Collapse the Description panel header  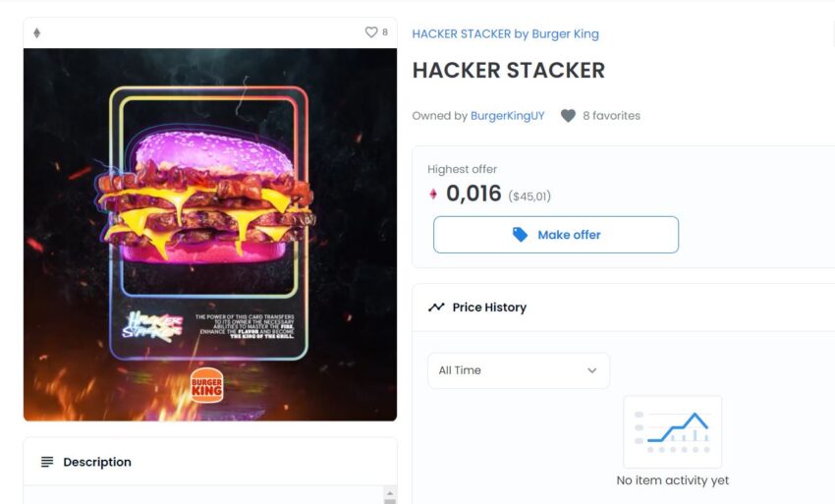(210, 462)
